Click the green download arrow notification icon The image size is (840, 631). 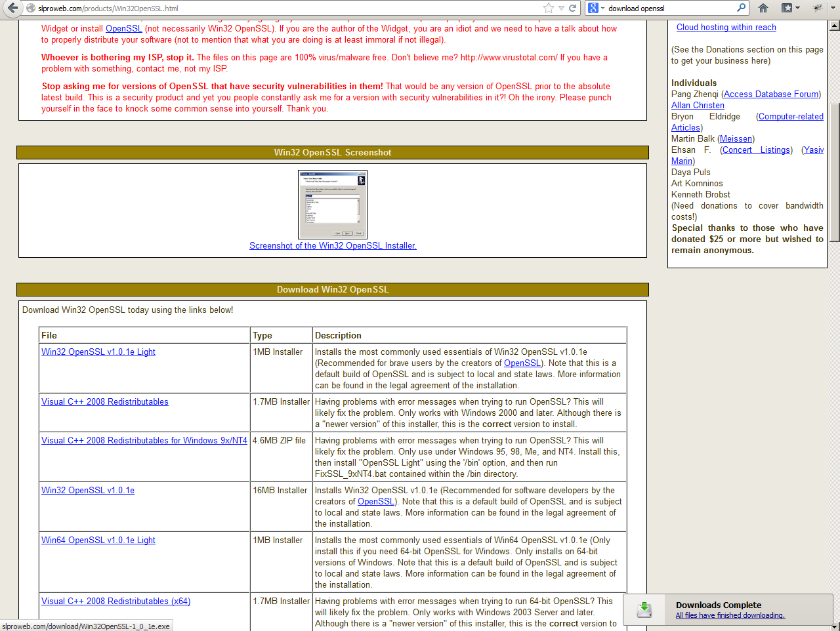644,609
